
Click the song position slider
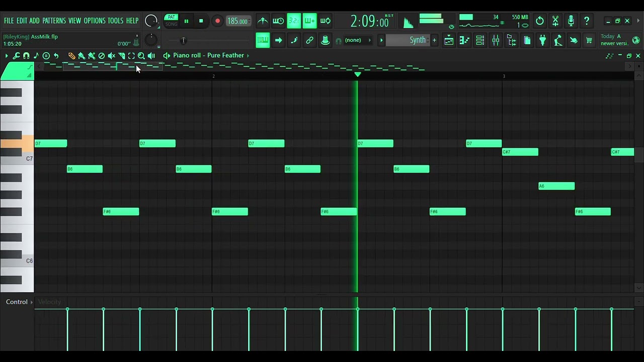[183, 40]
